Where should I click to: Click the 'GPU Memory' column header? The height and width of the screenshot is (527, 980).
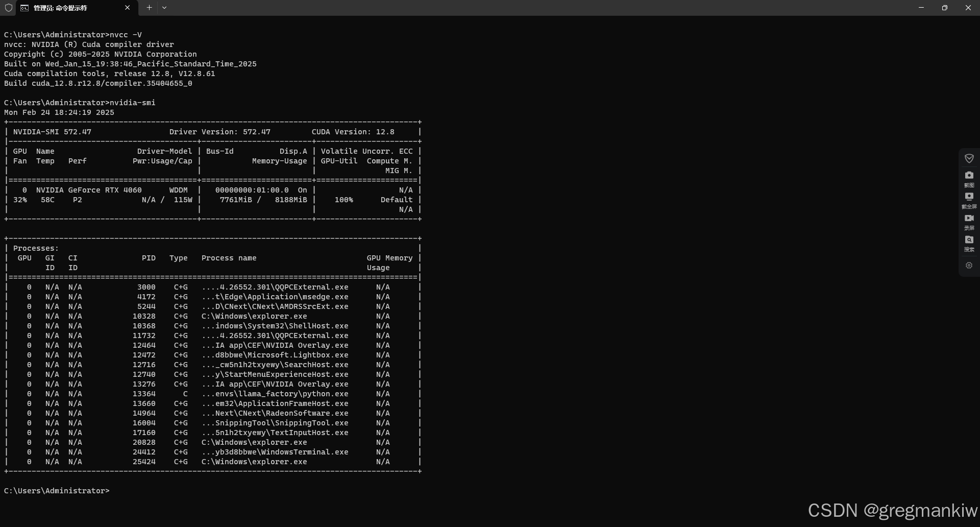tap(389, 258)
